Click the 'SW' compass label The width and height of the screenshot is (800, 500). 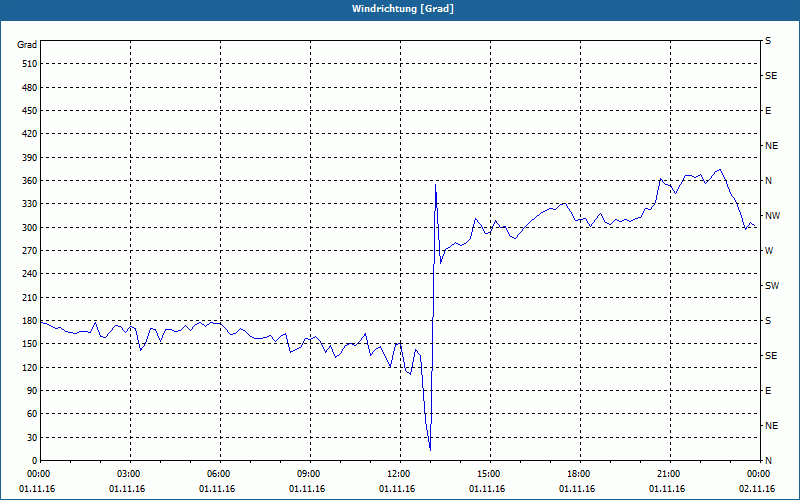coord(772,286)
